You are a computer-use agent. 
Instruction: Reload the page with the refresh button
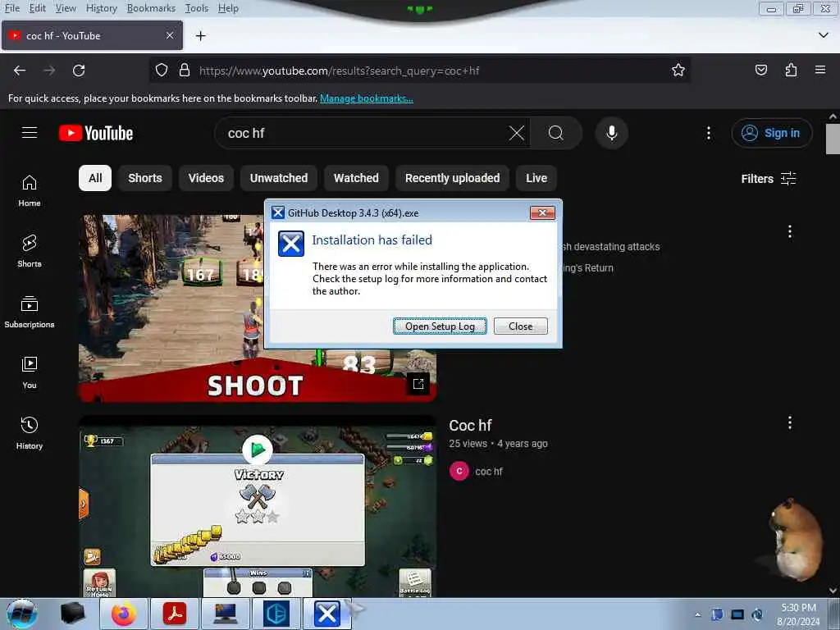click(x=79, y=71)
